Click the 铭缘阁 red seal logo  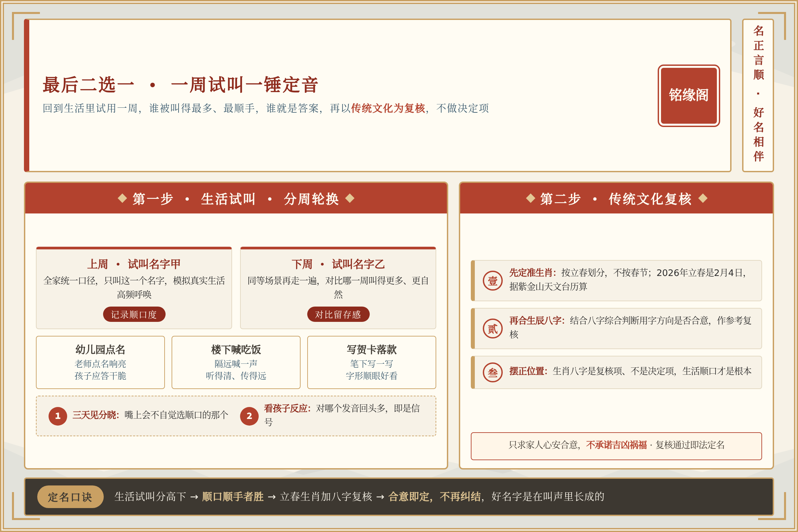(688, 96)
